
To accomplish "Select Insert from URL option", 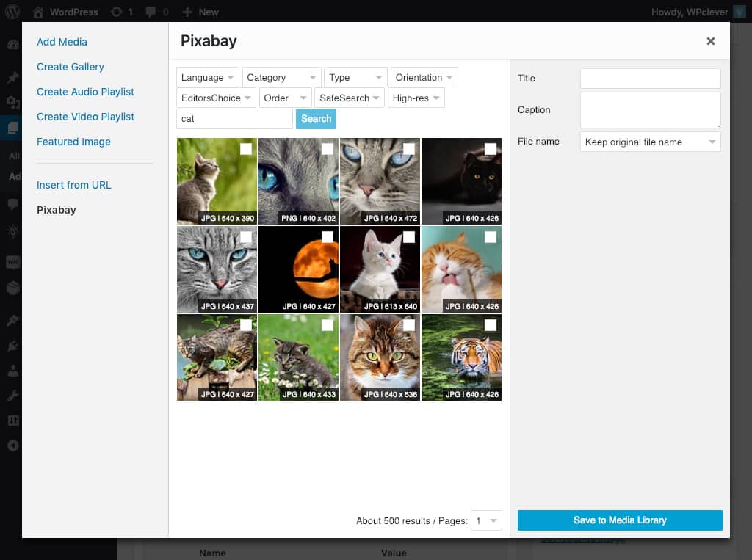I will 74,185.
